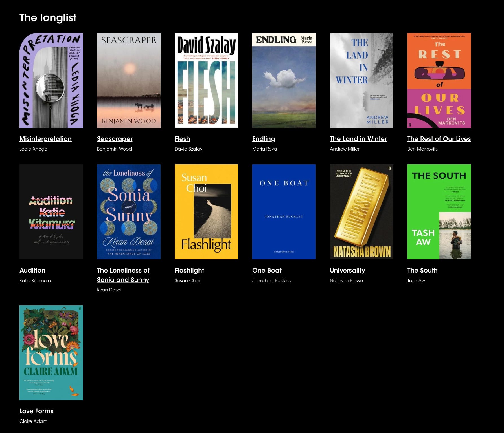This screenshot has width=504, height=433.
Task: Click the Flesh book cover by David Szalay
Action: tap(206, 80)
